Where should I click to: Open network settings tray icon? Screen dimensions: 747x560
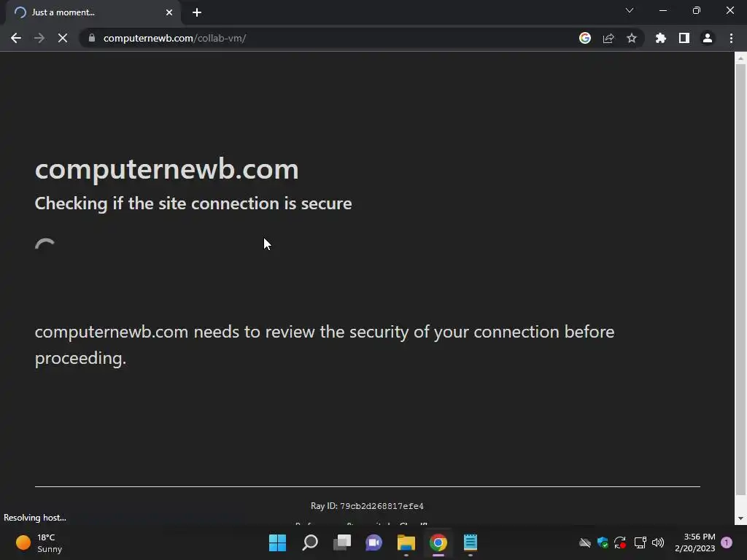click(x=640, y=542)
